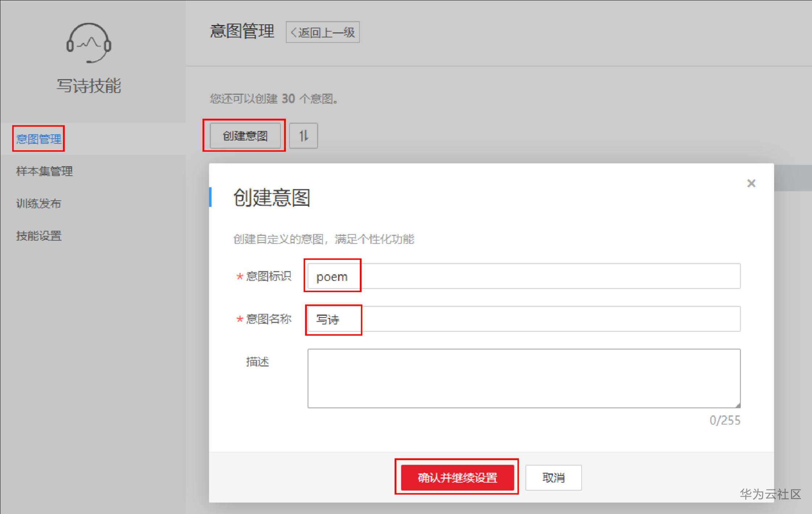Open 技能设置 in the sidebar
The width and height of the screenshot is (812, 514).
(39, 236)
